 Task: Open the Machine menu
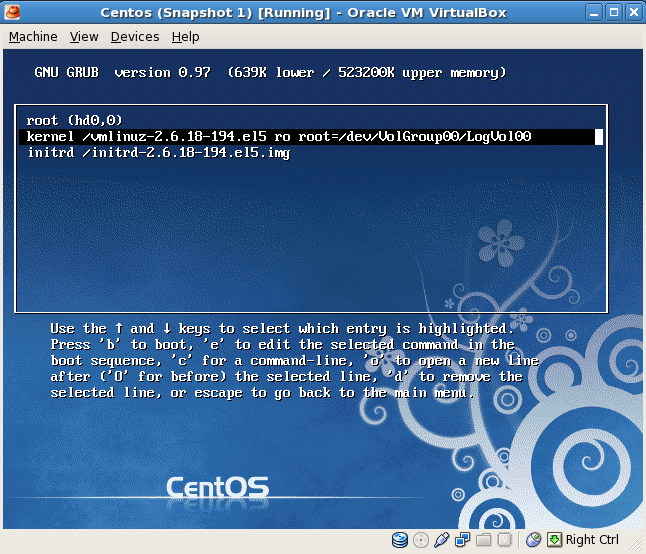click(x=33, y=36)
